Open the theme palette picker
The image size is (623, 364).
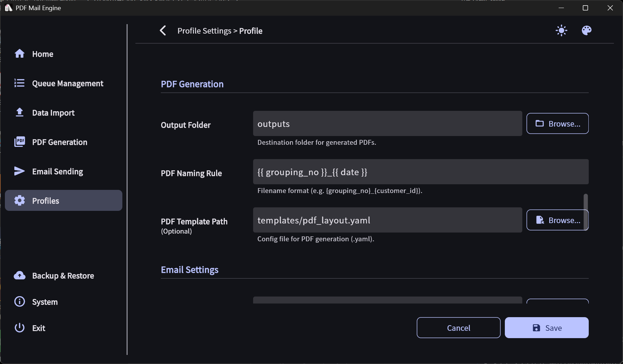pyautogui.click(x=586, y=30)
